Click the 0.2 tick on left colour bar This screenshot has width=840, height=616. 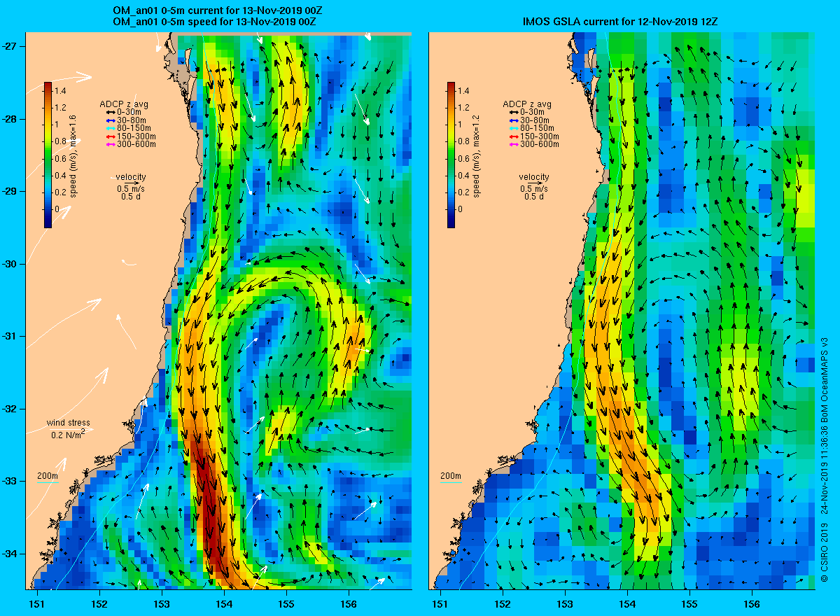[x=62, y=192]
